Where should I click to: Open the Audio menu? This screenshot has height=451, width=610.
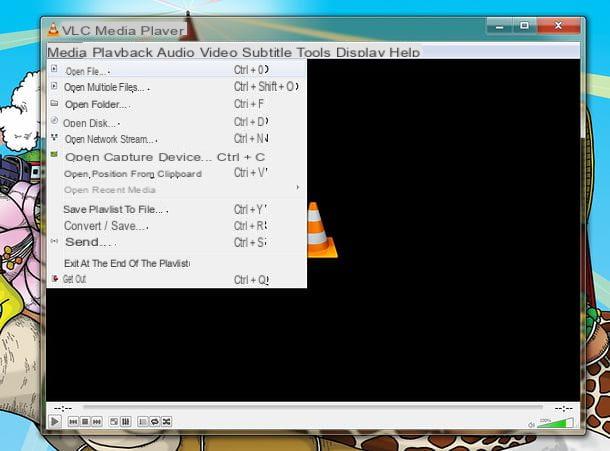click(175, 52)
